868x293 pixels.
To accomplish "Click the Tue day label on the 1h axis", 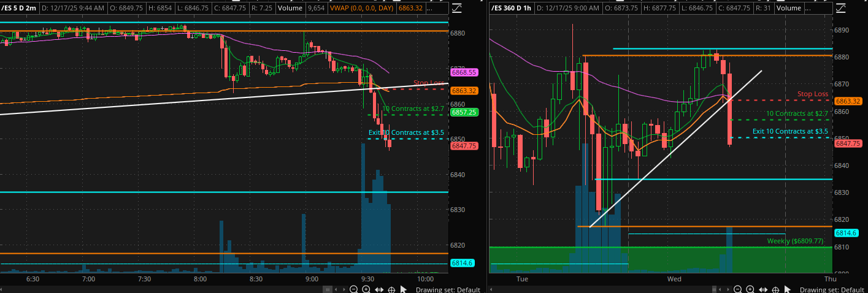I will 522,279.
